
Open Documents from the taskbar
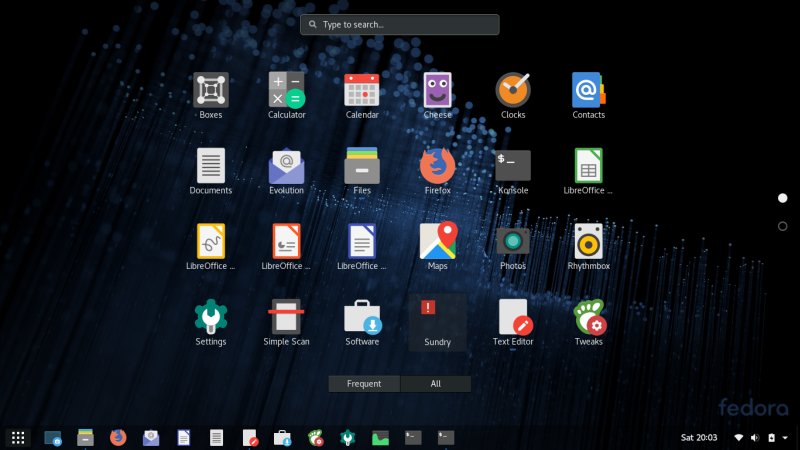pyautogui.click(x=216, y=438)
